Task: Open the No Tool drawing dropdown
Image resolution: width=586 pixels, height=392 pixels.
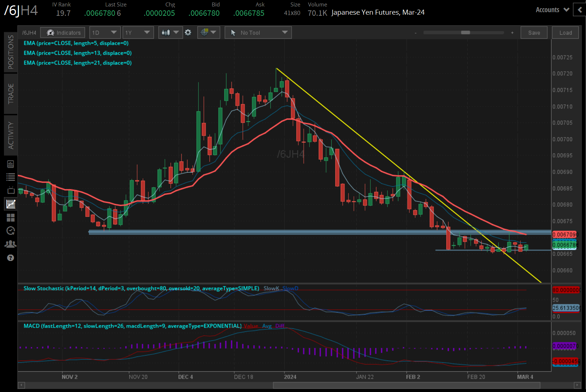Action: [258, 33]
